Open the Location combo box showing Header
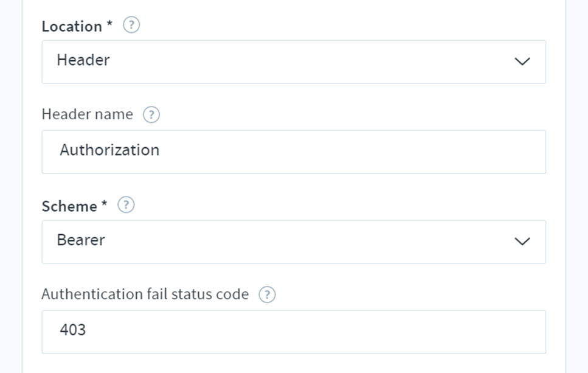This screenshot has width=588, height=373. [294, 62]
